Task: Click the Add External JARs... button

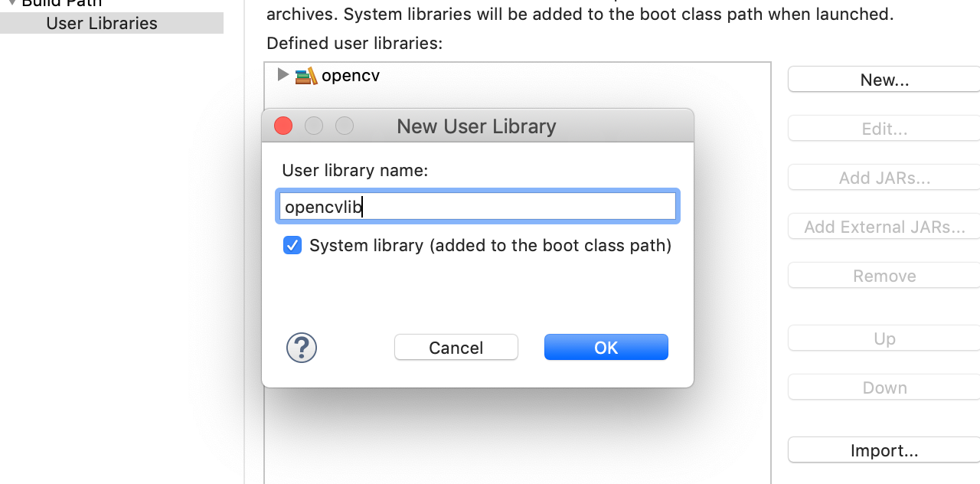Action: click(x=884, y=226)
